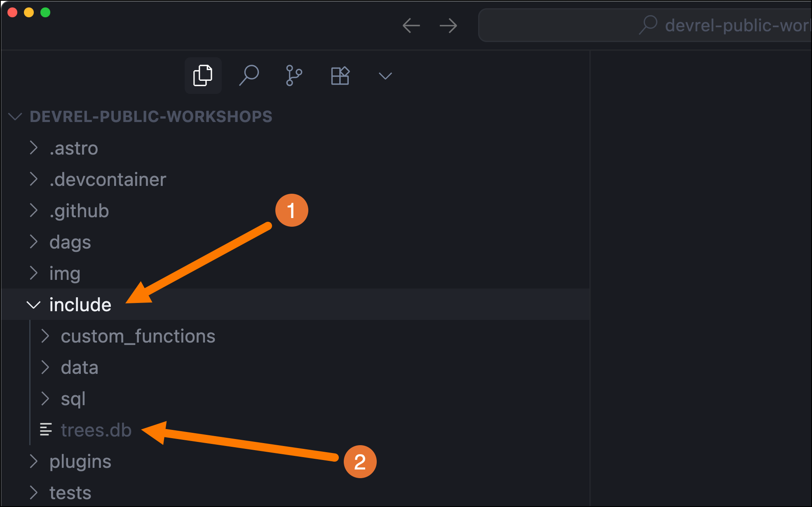Image resolution: width=812 pixels, height=507 pixels.
Task: Expand the .devcontainer folder
Action: click(x=33, y=179)
